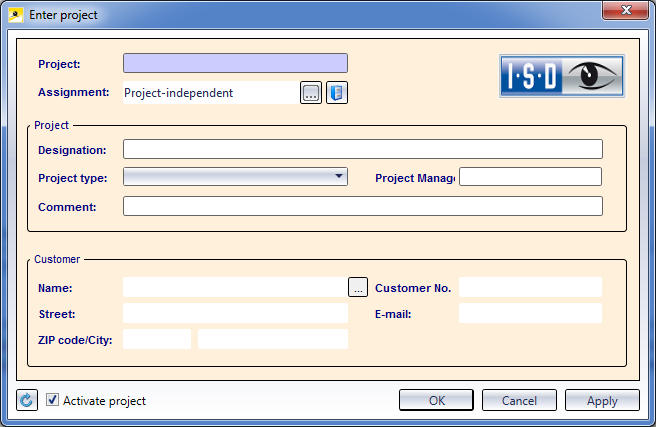Open customer name browse ellipsis button
This screenshot has width=656, height=427.
(x=358, y=287)
